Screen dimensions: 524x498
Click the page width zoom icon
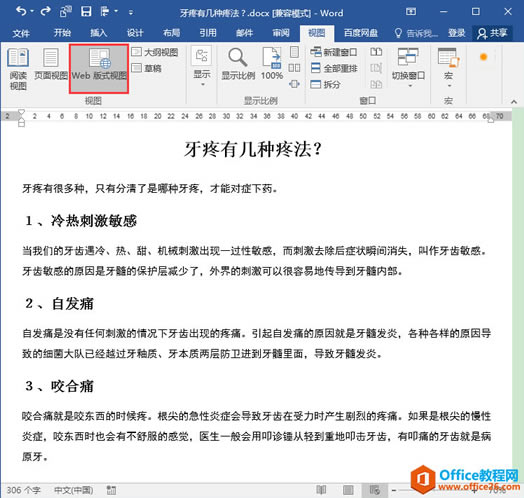click(x=294, y=84)
